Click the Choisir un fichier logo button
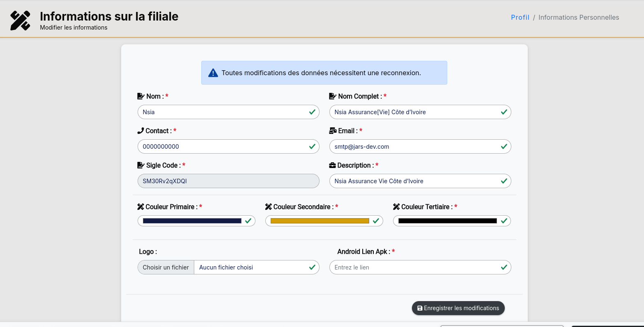644x327 pixels. click(166, 267)
